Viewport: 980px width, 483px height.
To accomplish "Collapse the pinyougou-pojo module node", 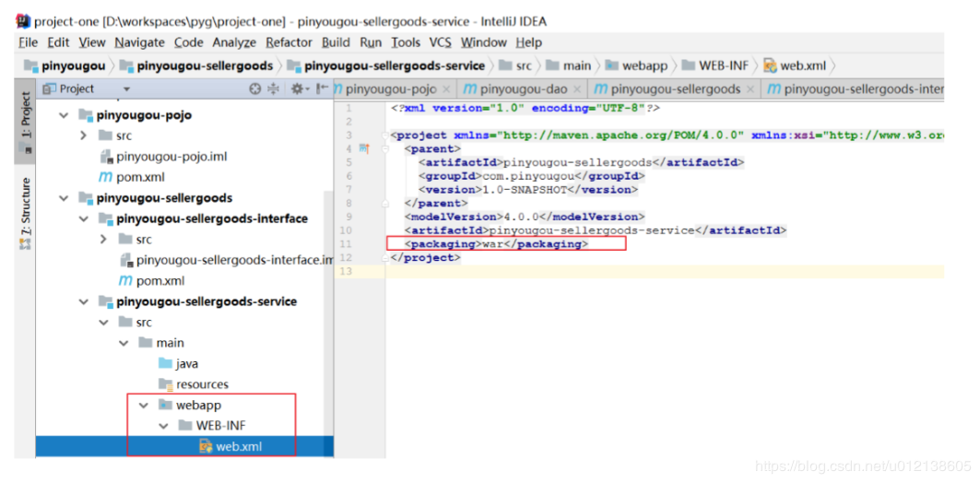I will (63, 115).
